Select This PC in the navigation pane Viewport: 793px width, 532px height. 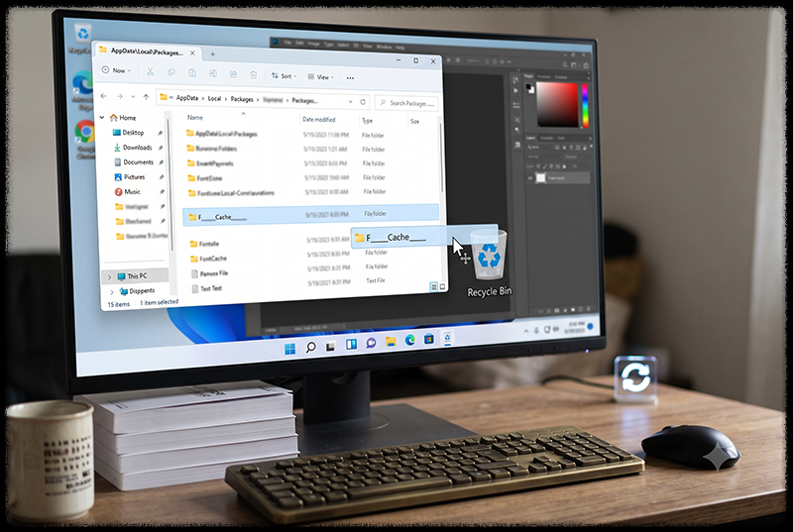(x=136, y=275)
